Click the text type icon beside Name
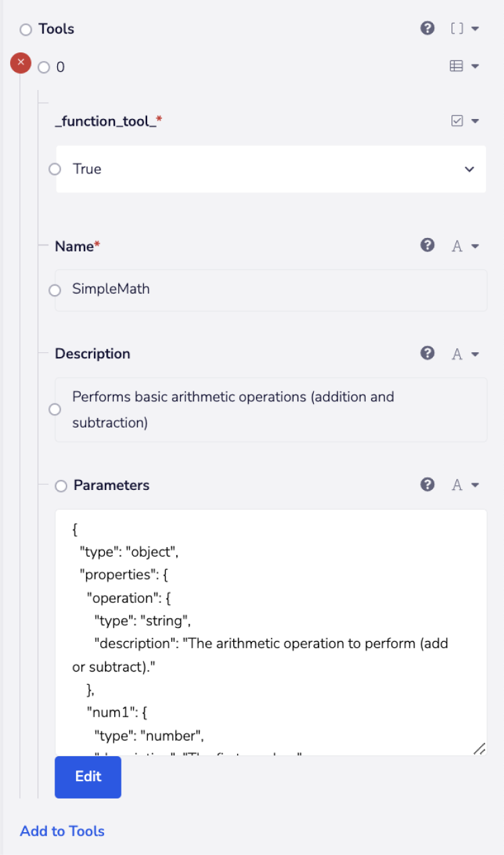The height and width of the screenshot is (855, 504). tap(457, 246)
